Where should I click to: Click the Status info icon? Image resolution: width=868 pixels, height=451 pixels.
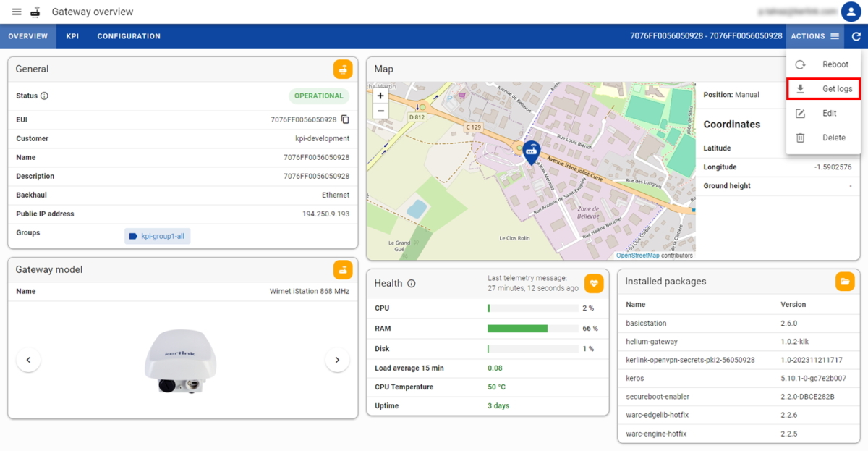coord(44,96)
